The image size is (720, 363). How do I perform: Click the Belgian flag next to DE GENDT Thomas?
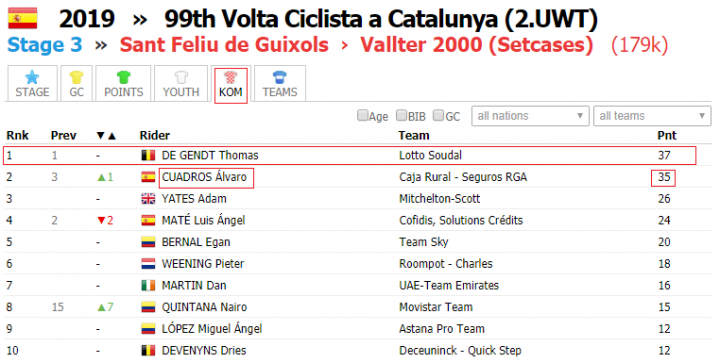tap(148, 156)
